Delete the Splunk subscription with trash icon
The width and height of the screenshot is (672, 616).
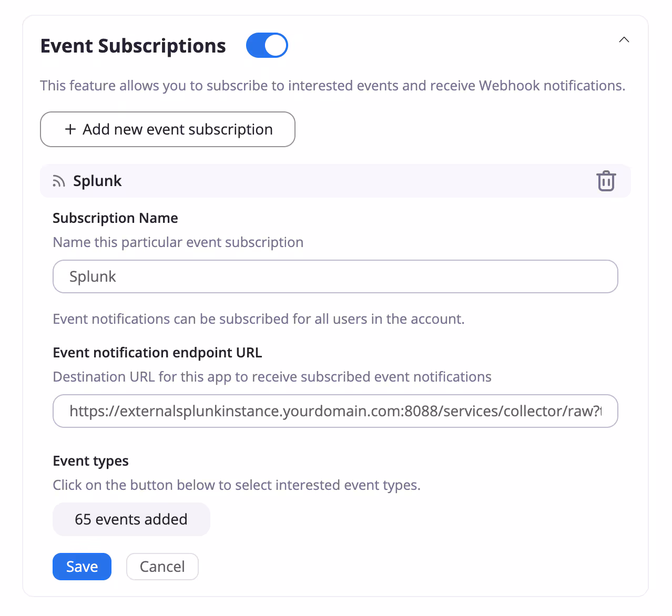click(x=606, y=181)
